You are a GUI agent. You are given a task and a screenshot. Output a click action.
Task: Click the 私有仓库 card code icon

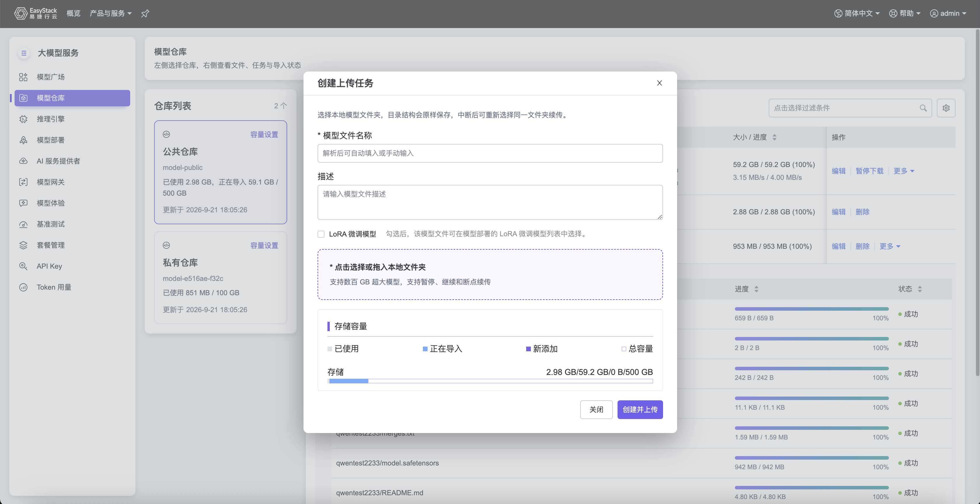166,246
